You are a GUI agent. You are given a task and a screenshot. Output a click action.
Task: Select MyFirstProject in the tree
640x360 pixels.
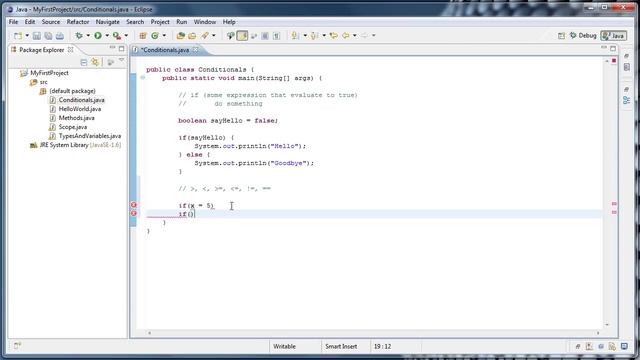(x=49, y=73)
